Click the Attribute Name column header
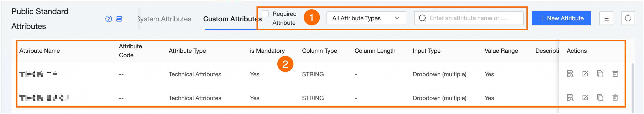644x114 pixels. tap(40, 51)
